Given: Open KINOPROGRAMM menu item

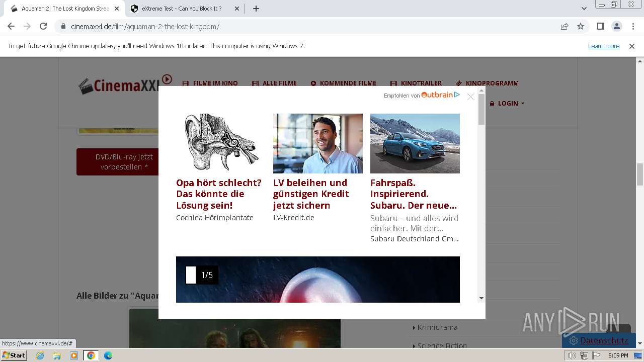Looking at the screenshot, I should (487, 83).
